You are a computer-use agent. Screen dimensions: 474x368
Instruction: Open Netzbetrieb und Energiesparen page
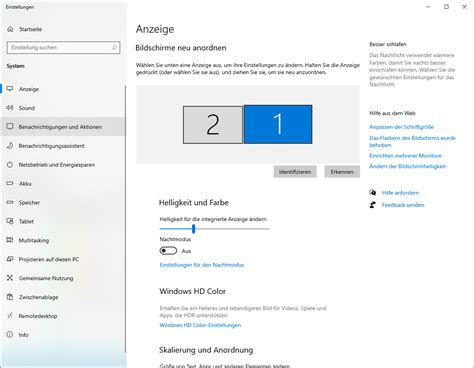(63, 165)
